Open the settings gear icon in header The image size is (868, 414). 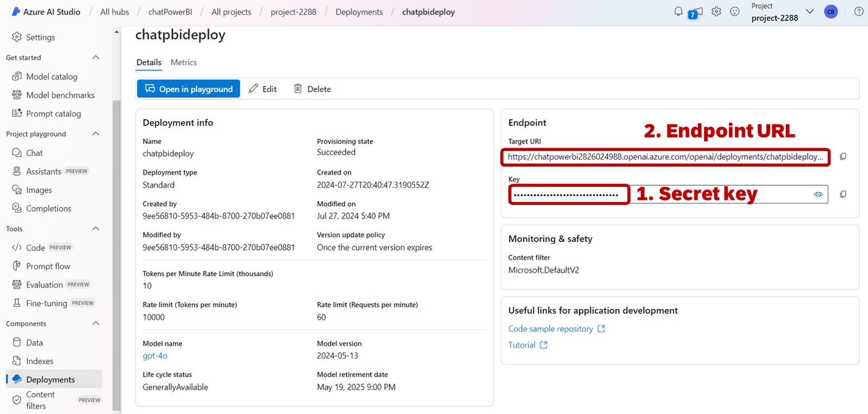coord(716,11)
